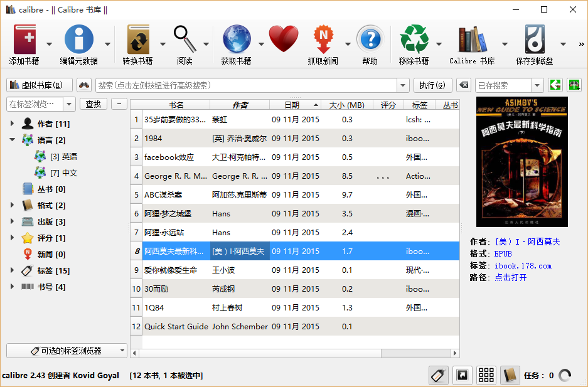This screenshot has height=387, width=588.
Task: Expand the Authors (作者) tree node
Action: (x=12, y=124)
